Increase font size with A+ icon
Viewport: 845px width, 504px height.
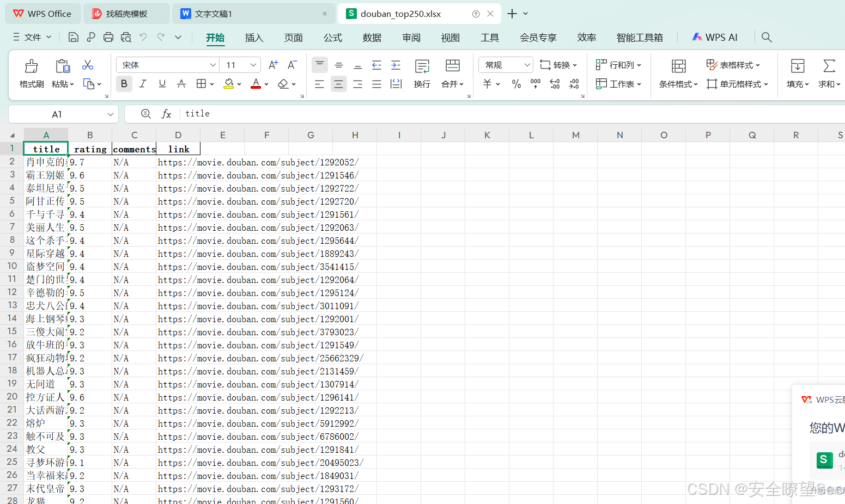coord(273,65)
